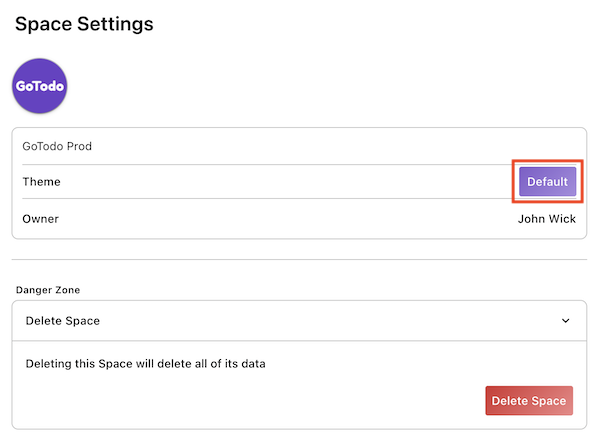600x444 pixels.
Task: Click blank area left of Delete Space button
Action: pos(250,400)
